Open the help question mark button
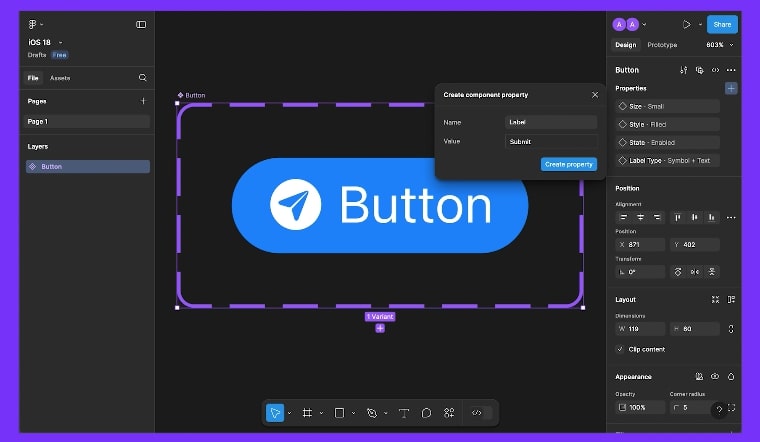The height and width of the screenshot is (442, 760). (x=719, y=410)
